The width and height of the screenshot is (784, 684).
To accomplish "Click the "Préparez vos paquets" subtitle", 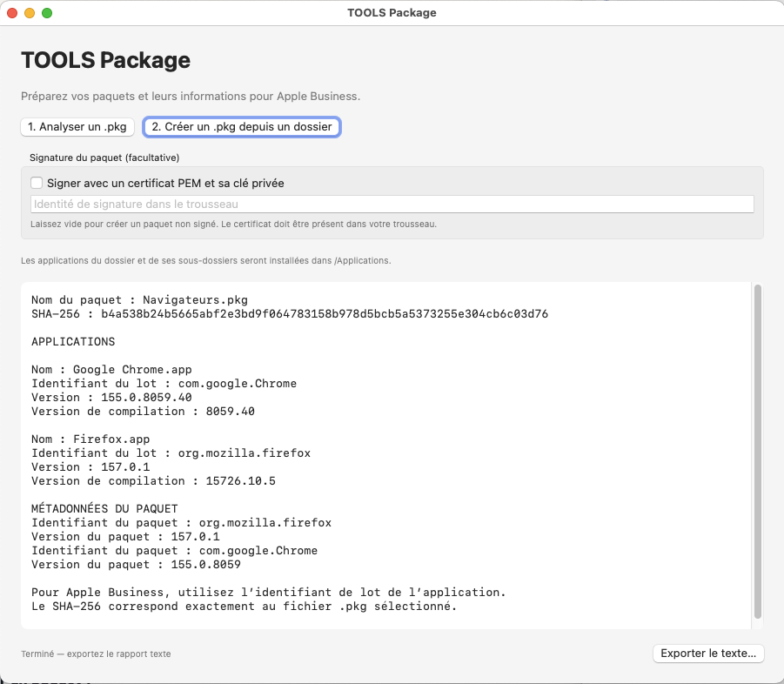I will point(191,96).
